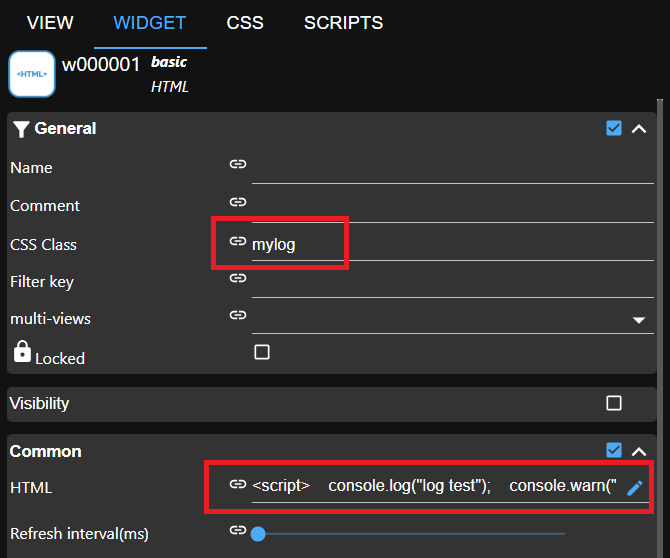Switch to the CSS tab

pos(245,23)
